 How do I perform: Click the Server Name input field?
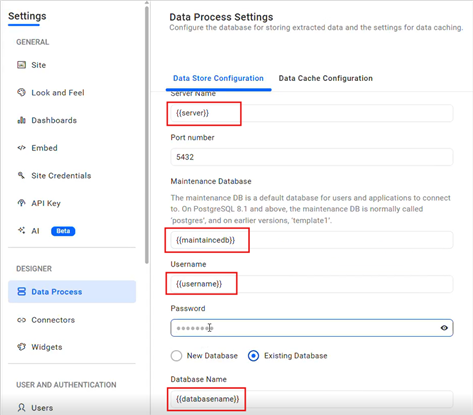[x=312, y=113]
